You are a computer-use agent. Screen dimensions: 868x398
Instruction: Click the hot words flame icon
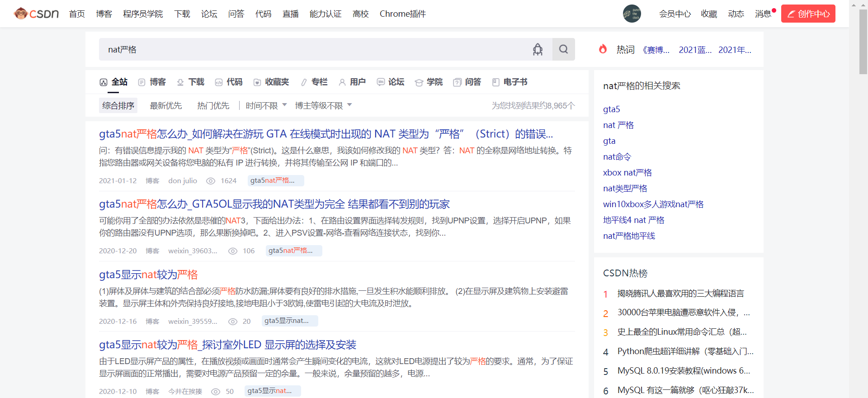pyautogui.click(x=603, y=49)
